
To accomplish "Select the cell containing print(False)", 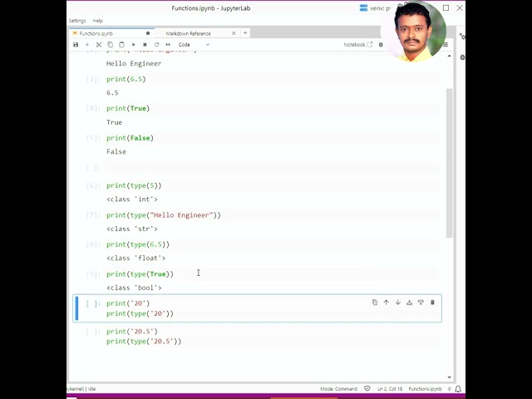I will click(272, 138).
